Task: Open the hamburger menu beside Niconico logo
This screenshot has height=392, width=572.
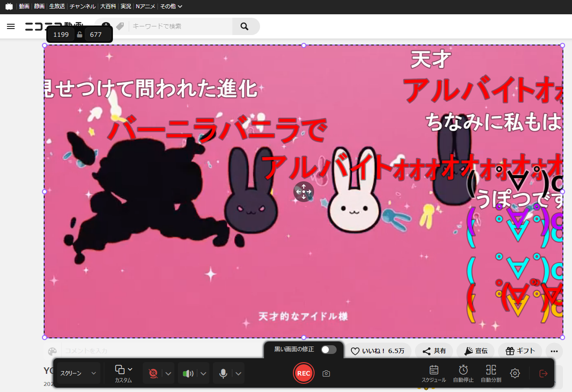Action: [11, 26]
